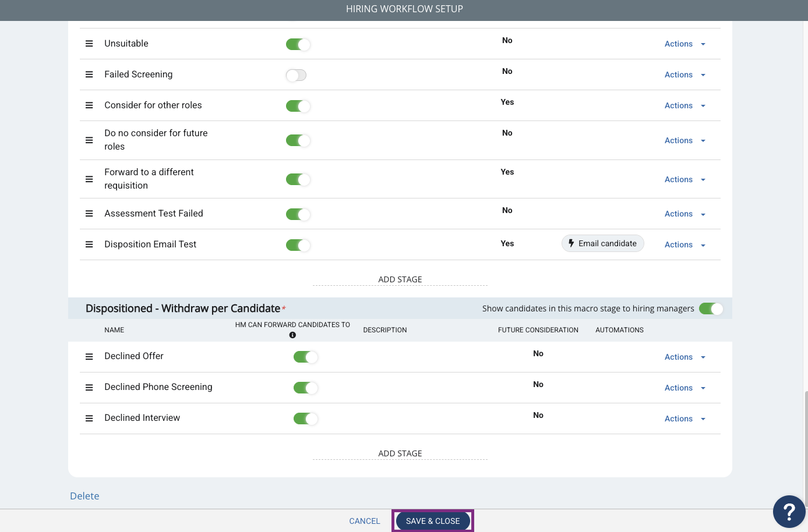Click drag handle icon beside Failed Screening
Viewport: 808px width, 532px height.
89,75
